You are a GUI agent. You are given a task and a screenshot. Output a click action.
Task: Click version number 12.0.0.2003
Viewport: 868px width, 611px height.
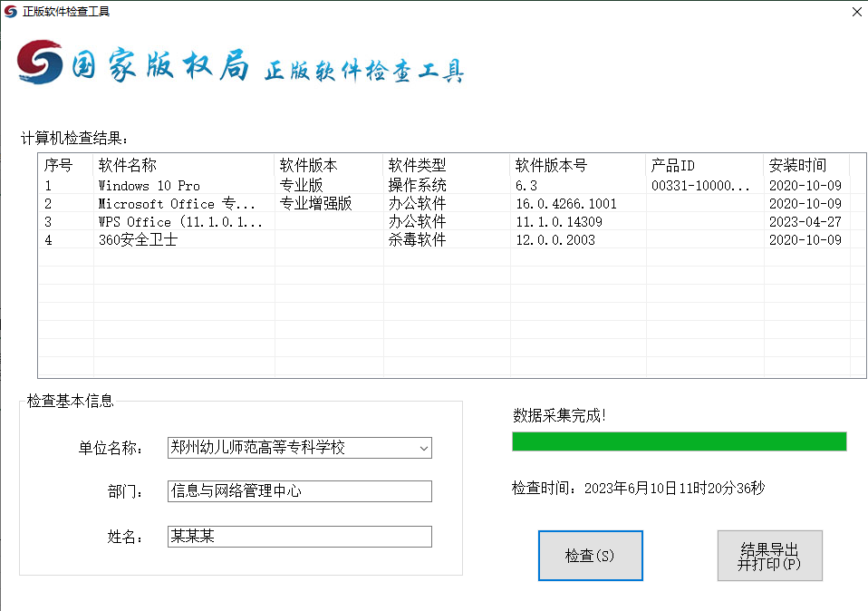tap(555, 240)
